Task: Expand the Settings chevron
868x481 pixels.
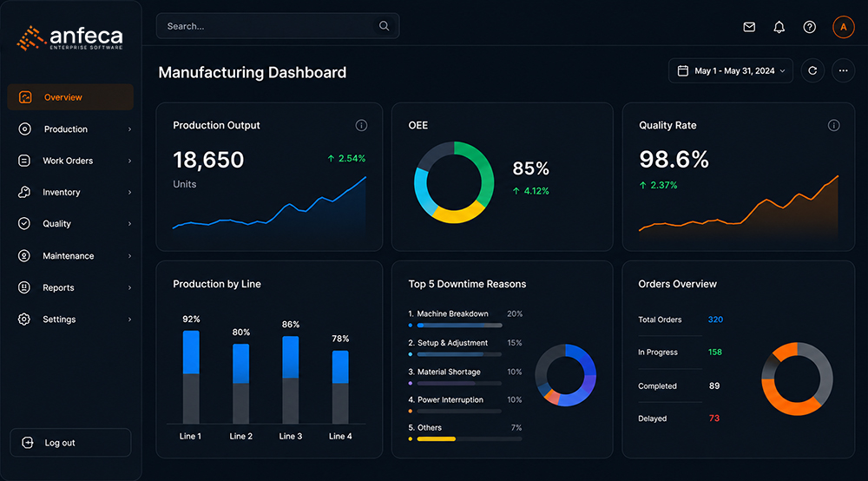Action: (129, 320)
